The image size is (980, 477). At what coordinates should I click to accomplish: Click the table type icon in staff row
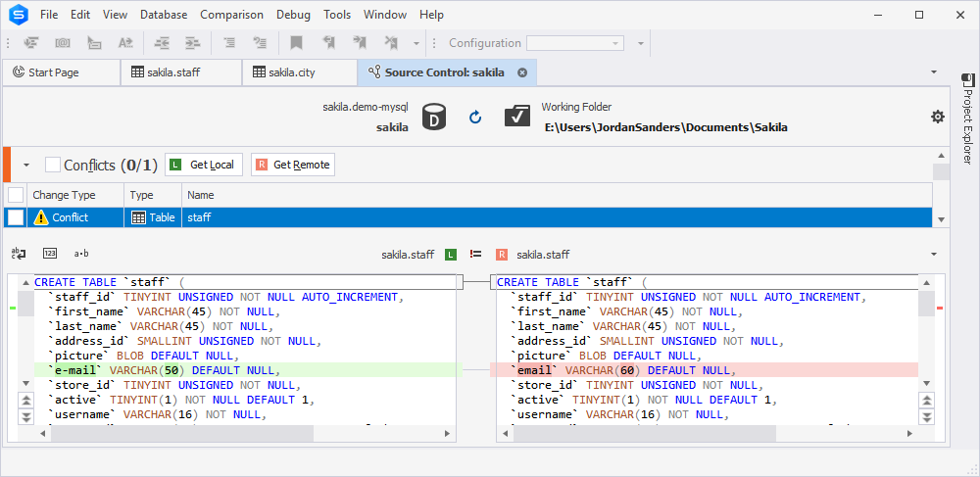tap(139, 217)
